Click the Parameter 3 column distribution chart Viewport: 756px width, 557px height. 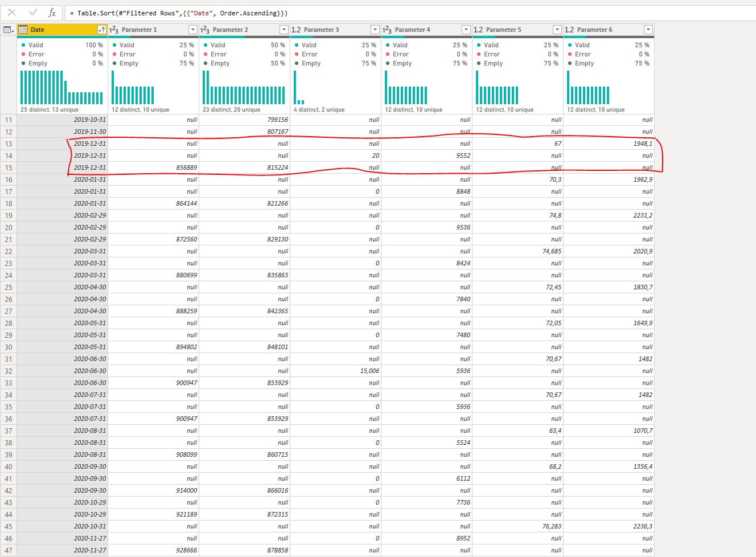click(299, 87)
